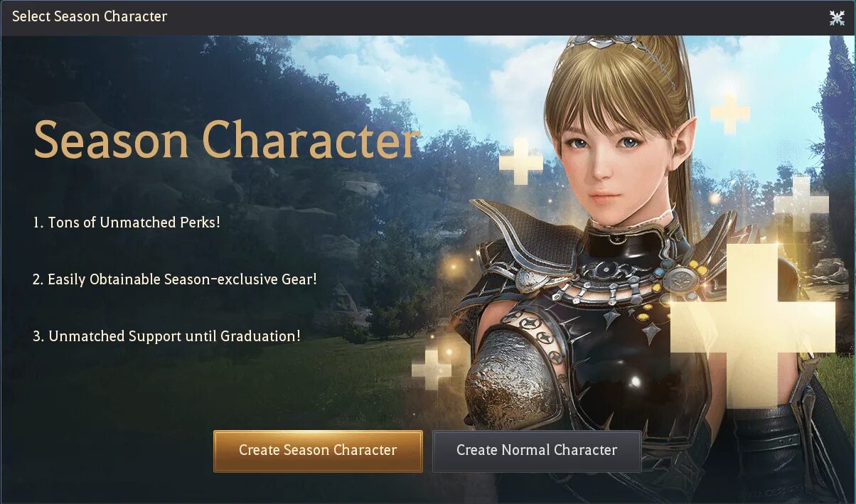Click the plus sparkle beside the elf's ear
This screenshot has width=856, height=504.
click(x=521, y=161)
